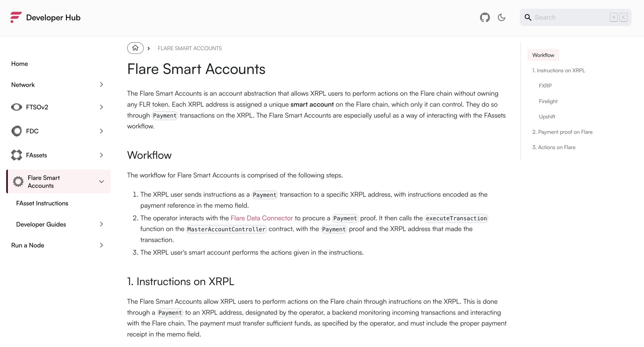Go to Firelight in the table of contents
This screenshot has width=644, height=347.
[x=548, y=101]
